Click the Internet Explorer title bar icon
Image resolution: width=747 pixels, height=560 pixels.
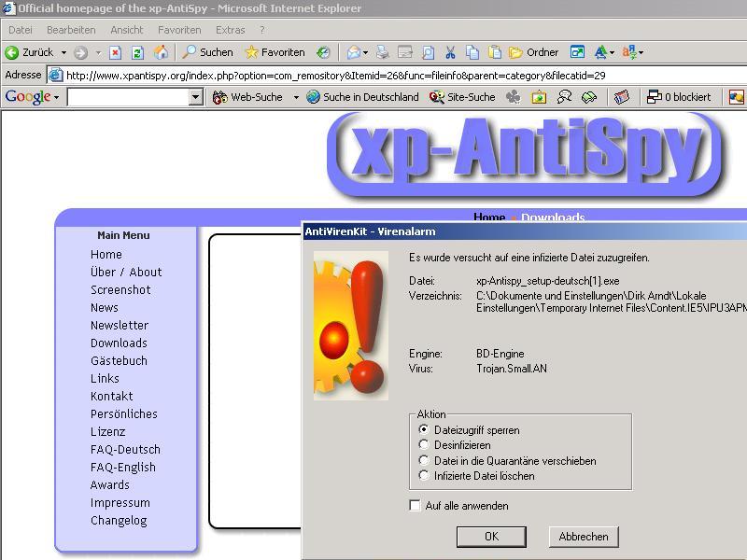[9, 8]
